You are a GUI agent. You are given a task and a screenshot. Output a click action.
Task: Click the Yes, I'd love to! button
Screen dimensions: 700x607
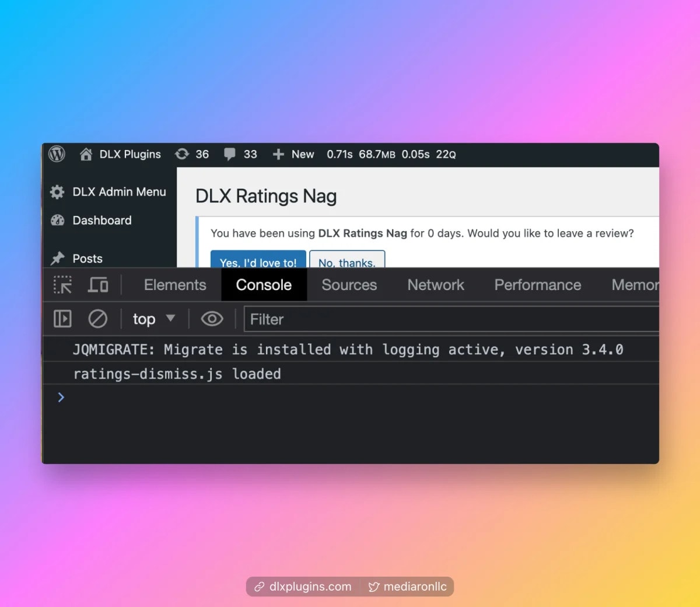pos(258,260)
